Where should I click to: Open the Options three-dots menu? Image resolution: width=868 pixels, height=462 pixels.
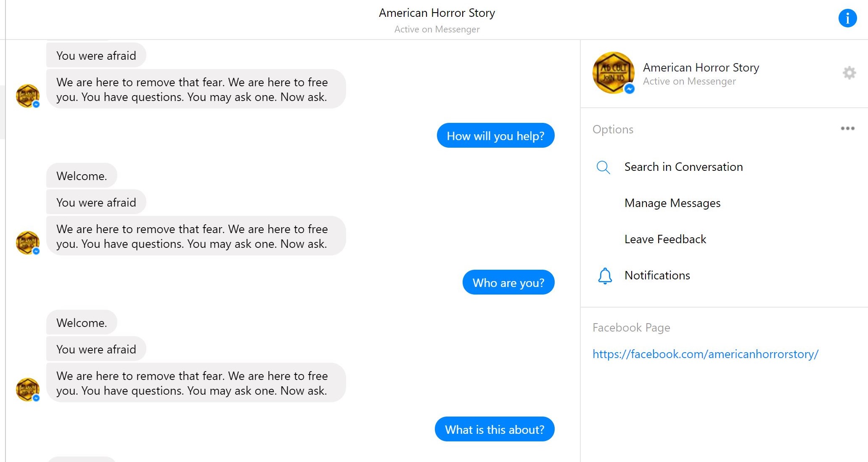[x=847, y=128]
